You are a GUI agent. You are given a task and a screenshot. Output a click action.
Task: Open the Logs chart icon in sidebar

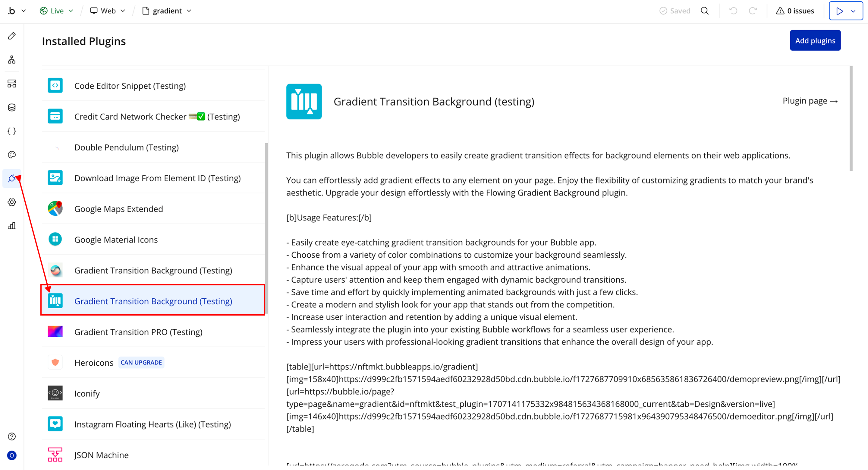(12, 226)
